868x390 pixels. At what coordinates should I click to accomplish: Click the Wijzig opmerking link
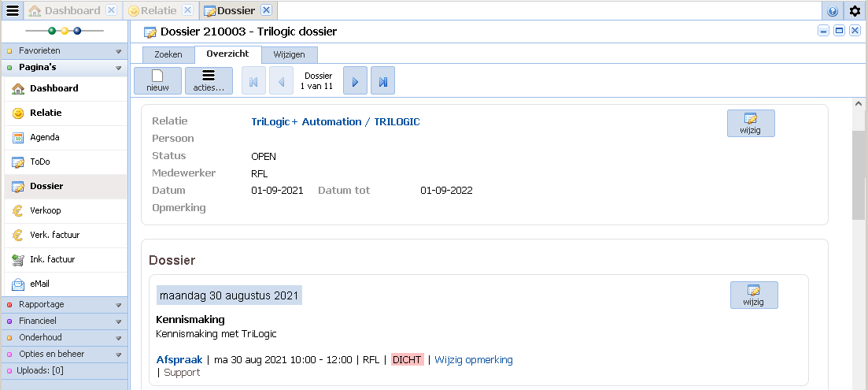point(473,360)
